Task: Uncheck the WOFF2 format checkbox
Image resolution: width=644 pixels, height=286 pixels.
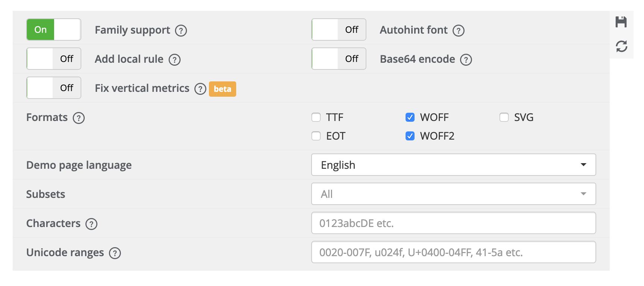Action: click(x=410, y=136)
